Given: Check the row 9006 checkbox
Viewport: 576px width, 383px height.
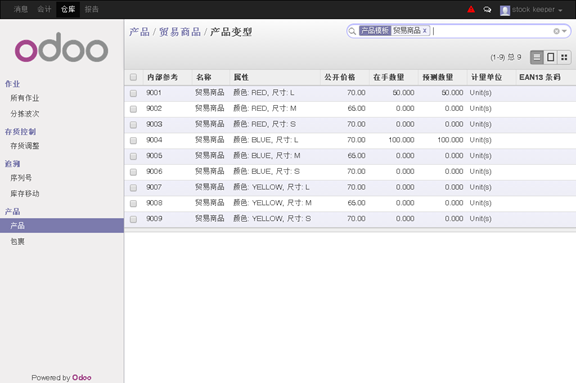Looking at the screenshot, I should 133,172.
